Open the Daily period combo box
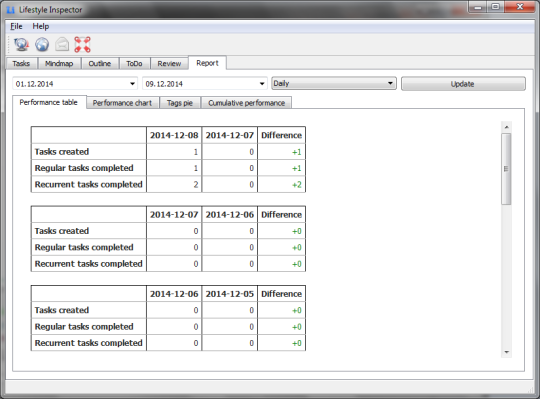 pyautogui.click(x=334, y=83)
